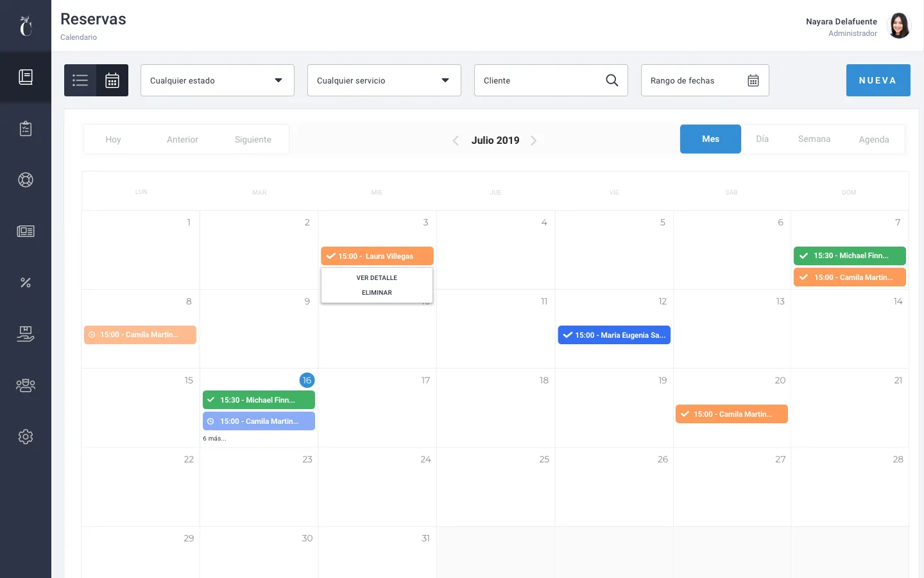924x578 pixels.
Task: Choose VER DETALLE from the popup menu
Action: coord(377,278)
